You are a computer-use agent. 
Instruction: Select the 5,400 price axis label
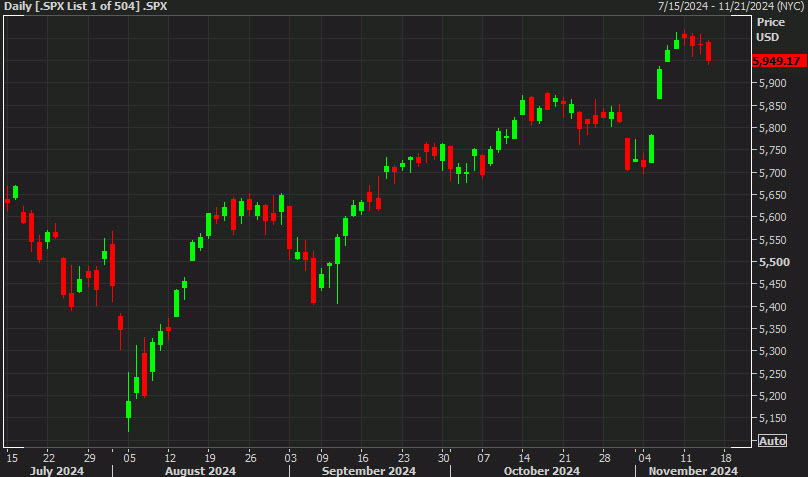772,306
